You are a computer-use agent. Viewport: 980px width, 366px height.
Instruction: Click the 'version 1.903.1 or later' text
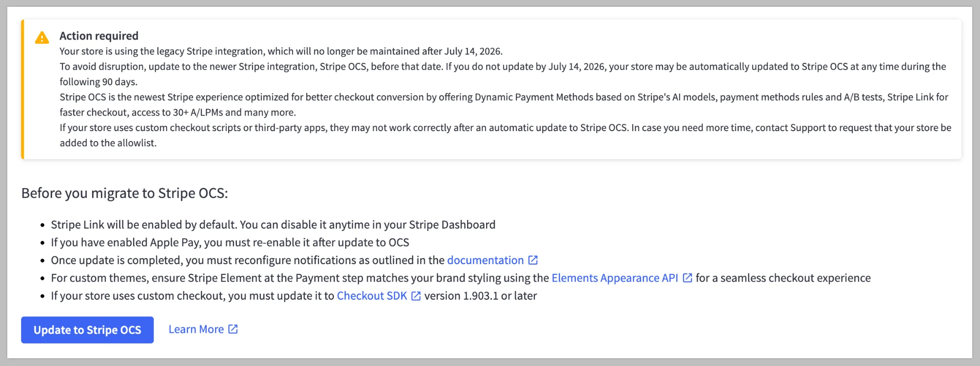(x=480, y=296)
